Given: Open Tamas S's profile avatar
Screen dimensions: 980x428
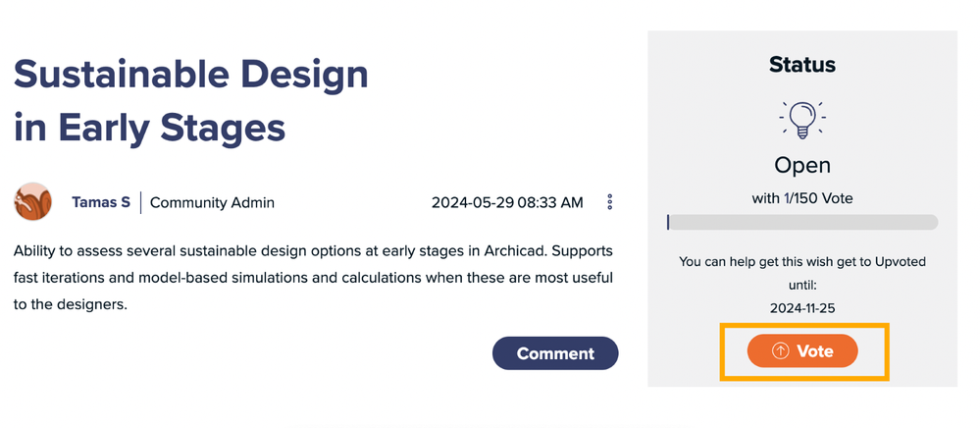Looking at the screenshot, I should (32, 202).
